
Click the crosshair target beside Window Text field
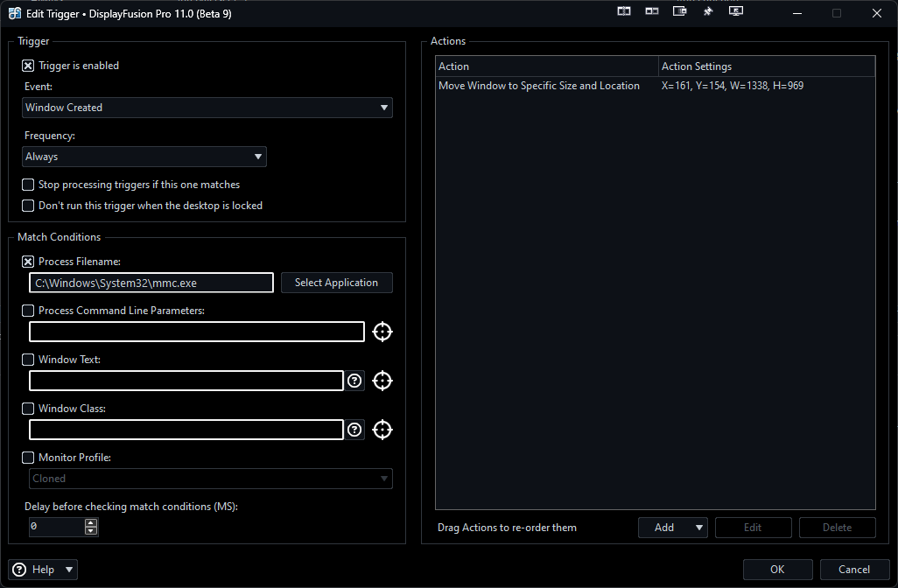[x=382, y=381]
